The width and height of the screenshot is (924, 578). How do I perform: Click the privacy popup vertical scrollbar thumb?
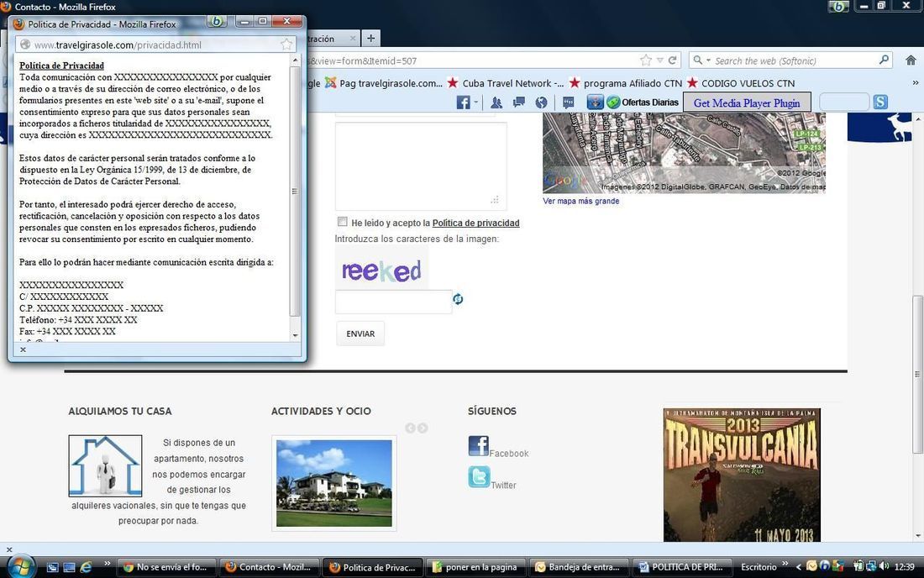(295, 191)
